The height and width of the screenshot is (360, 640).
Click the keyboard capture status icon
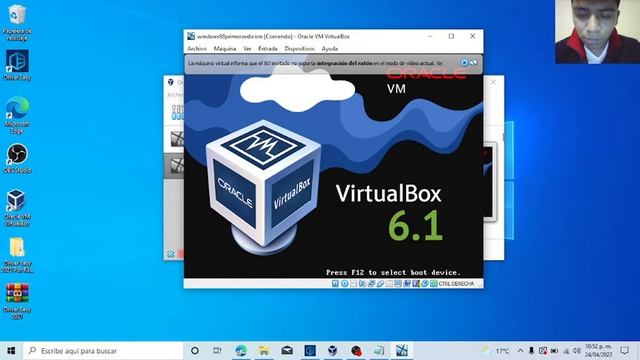(x=433, y=284)
